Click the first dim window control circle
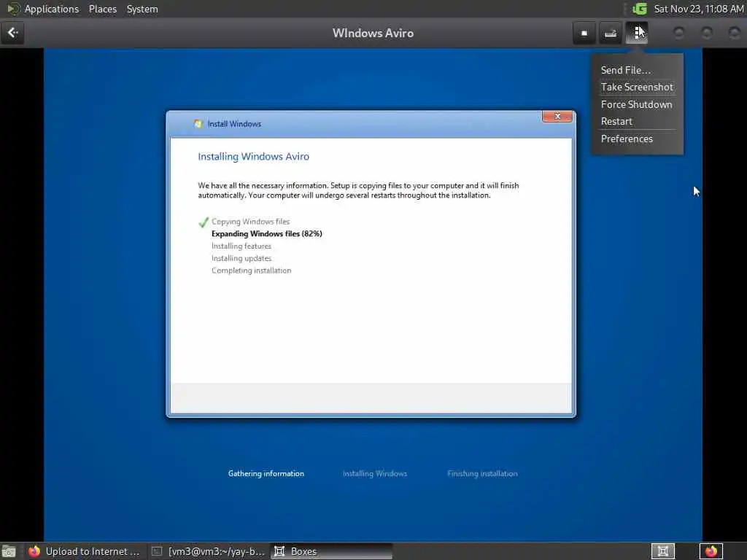 679,33
